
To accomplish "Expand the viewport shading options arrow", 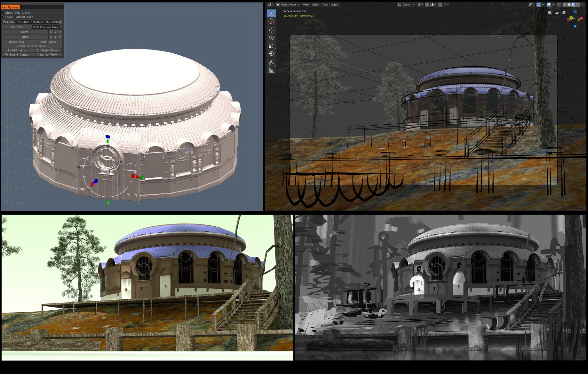I will 582,4.
